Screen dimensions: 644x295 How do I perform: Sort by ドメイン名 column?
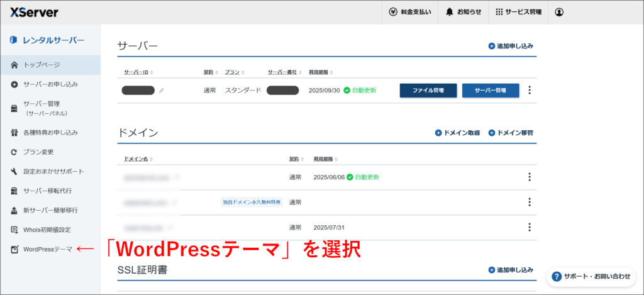click(138, 159)
